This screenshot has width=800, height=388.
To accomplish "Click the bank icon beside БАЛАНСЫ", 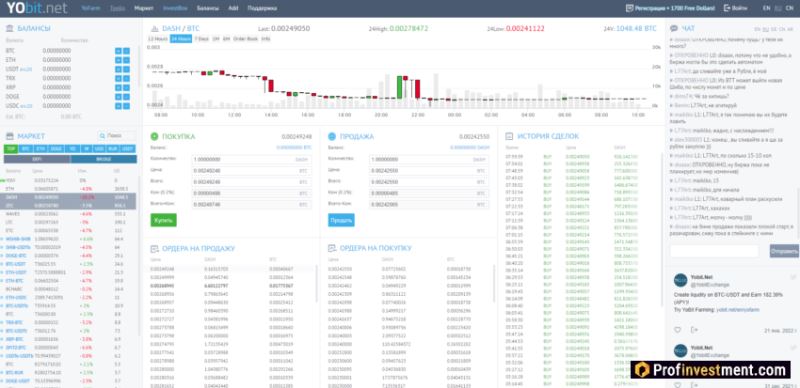I will pos(10,29).
